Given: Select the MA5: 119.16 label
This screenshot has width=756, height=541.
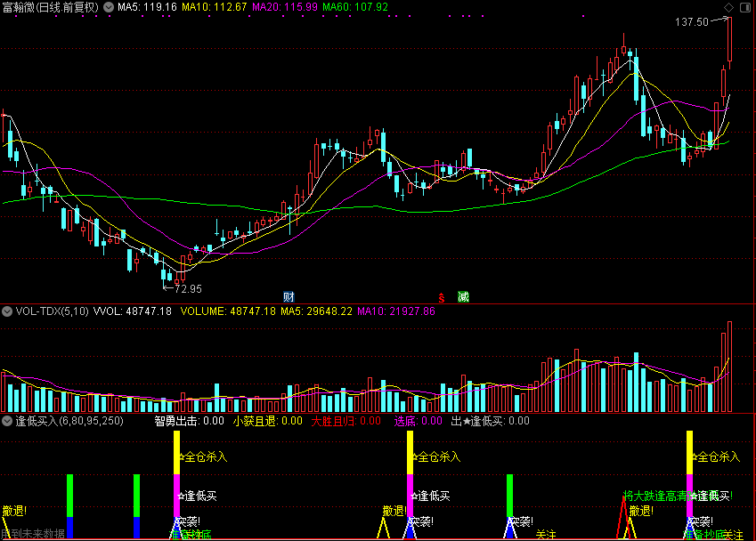Looking at the screenshot, I should pos(147,7).
